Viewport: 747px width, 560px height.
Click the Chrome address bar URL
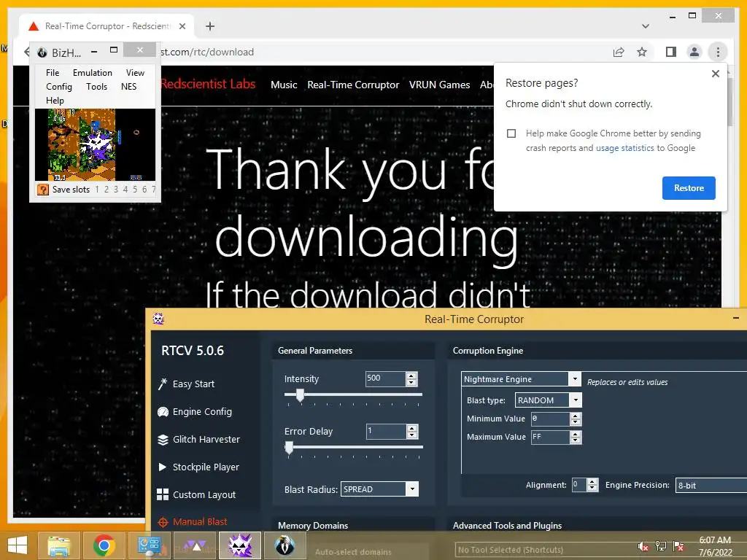coord(208,52)
